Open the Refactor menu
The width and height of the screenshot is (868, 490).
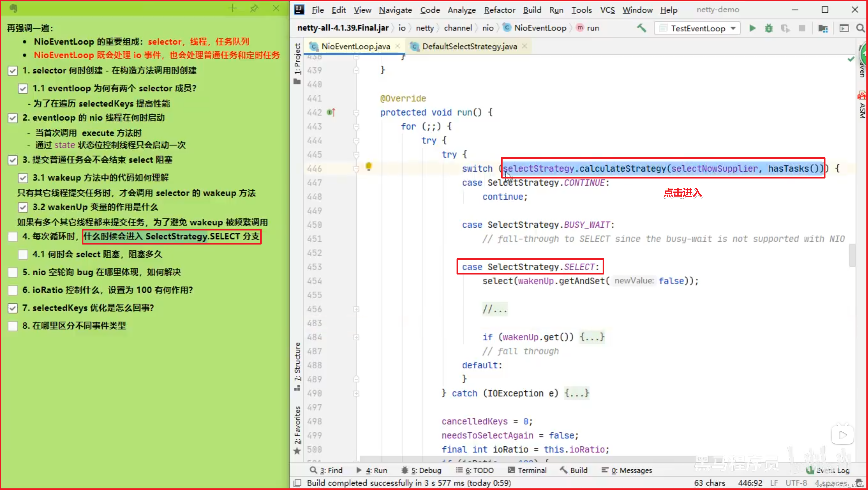pyautogui.click(x=499, y=10)
